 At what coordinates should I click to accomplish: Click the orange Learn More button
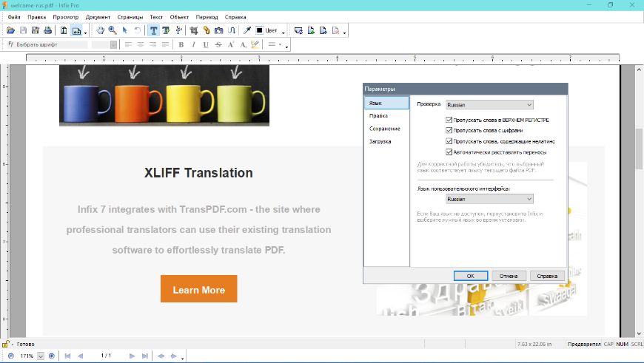(x=199, y=289)
